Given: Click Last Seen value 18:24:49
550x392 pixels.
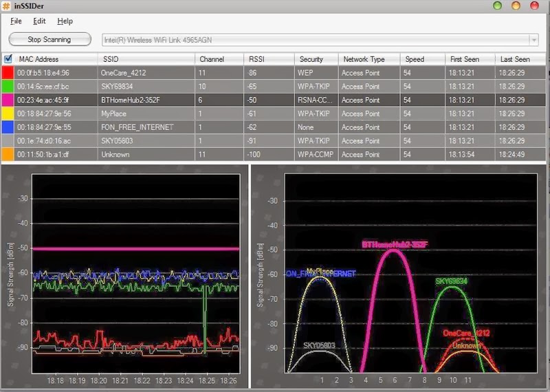Looking at the screenshot, I should (511, 155).
